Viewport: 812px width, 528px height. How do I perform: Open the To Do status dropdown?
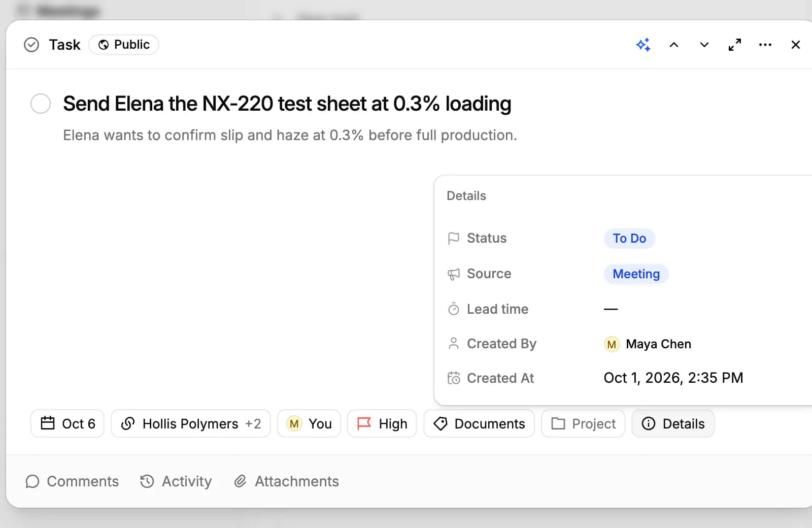point(629,239)
